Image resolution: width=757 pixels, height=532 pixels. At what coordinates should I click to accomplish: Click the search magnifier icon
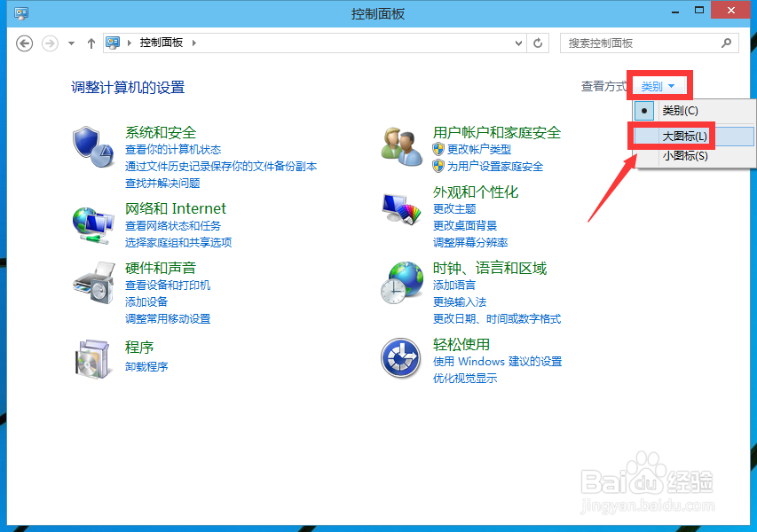point(726,43)
